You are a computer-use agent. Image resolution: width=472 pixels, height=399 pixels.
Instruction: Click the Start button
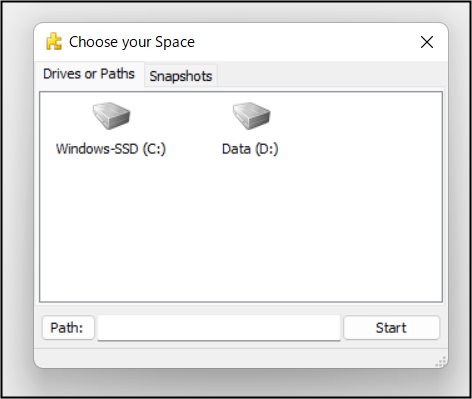click(391, 328)
